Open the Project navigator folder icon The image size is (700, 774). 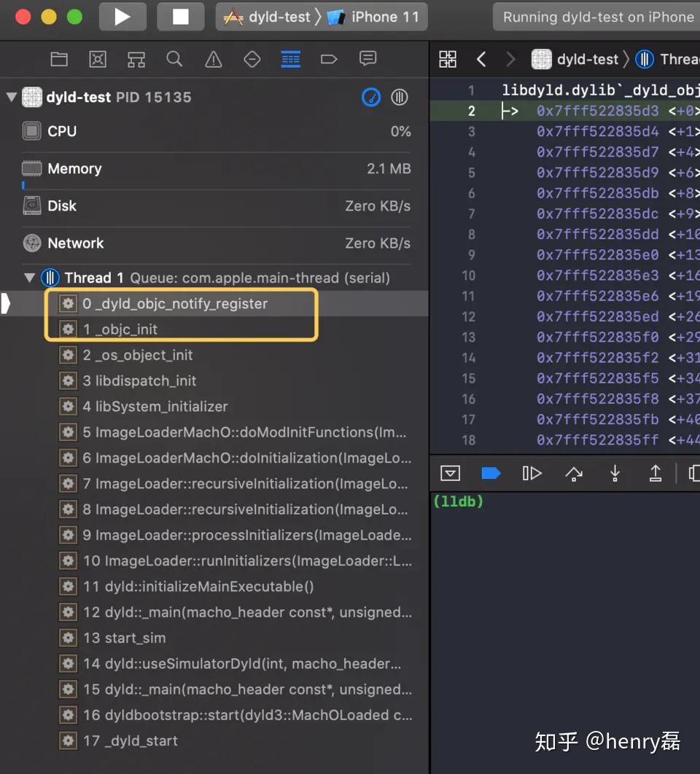click(59, 59)
